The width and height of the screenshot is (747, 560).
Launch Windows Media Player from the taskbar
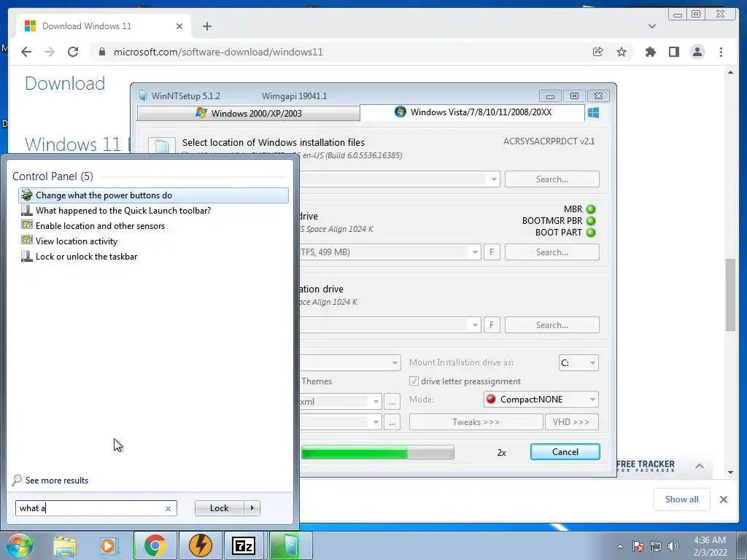pyautogui.click(x=108, y=545)
